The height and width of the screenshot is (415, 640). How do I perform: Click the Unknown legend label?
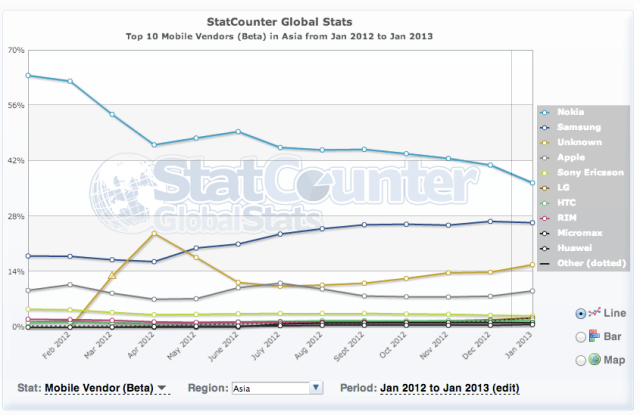coord(574,142)
